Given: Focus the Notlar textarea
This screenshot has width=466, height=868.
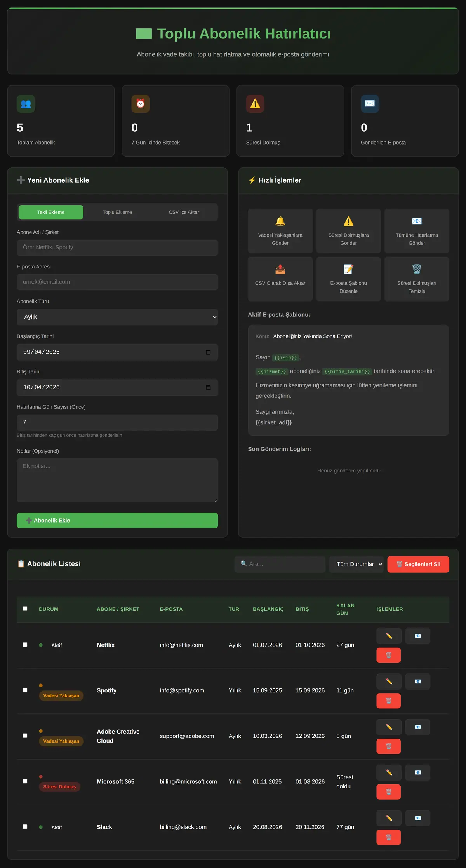Looking at the screenshot, I should pyautogui.click(x=117, y=480).
